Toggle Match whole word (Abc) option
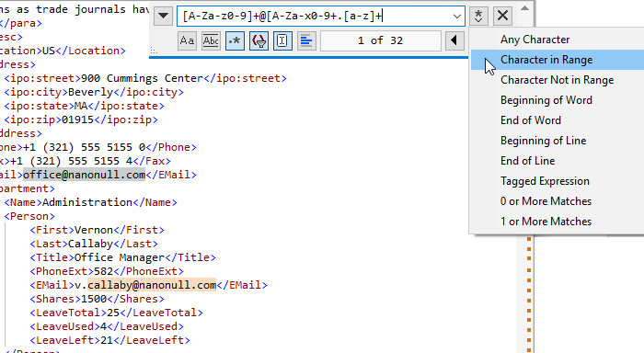Screen dimensions: 644x353 coord(211,40)
